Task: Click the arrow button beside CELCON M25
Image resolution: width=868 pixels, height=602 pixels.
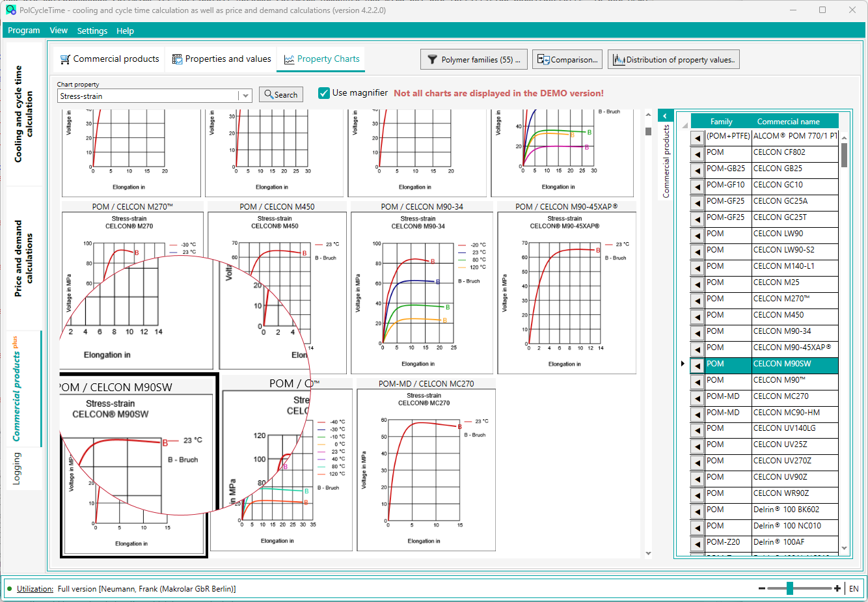Action: coord(698,284)
